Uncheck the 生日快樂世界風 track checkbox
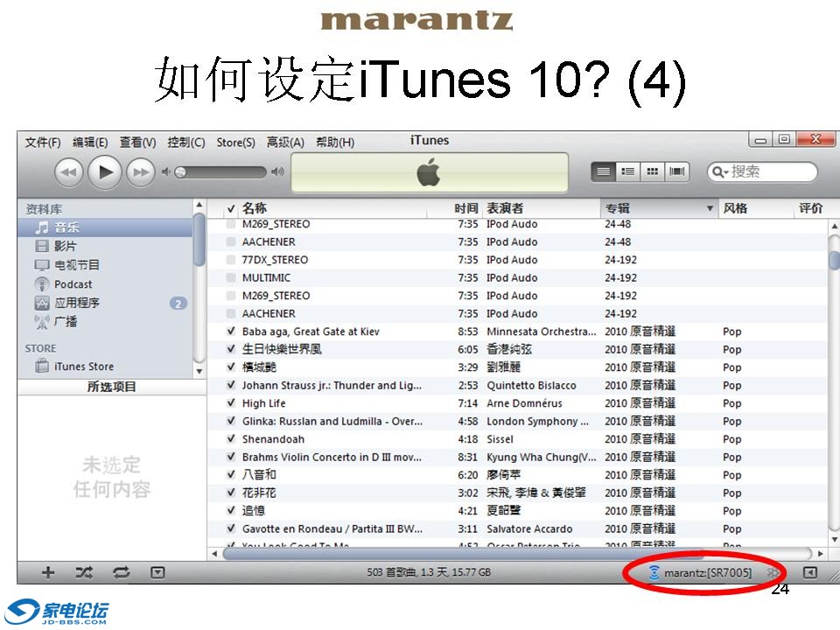The image size is (840, 630). (x=231, y=349)
